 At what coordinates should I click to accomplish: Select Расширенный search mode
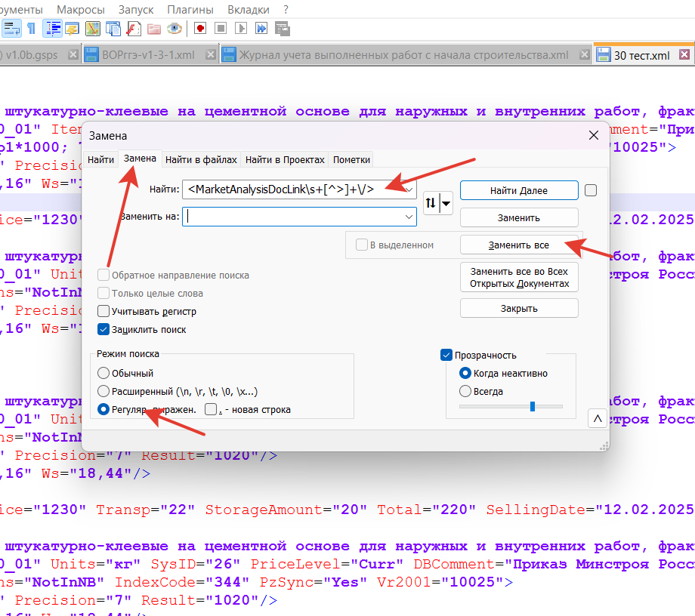tap(103, 391)
